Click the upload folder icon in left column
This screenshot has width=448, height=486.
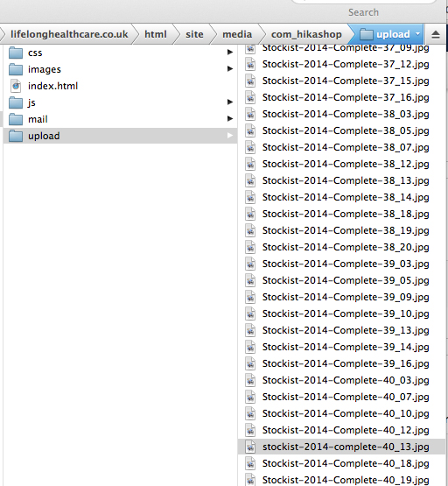[16, 136]
